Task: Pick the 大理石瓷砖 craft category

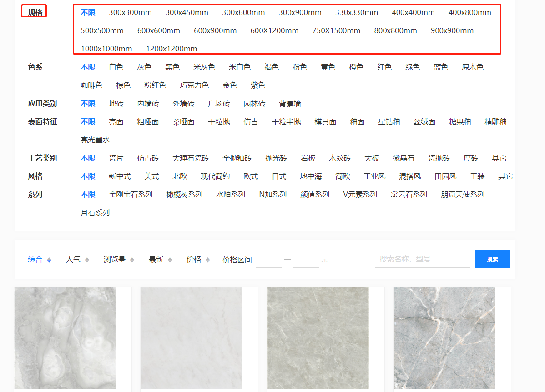Action: coord(191,158)
